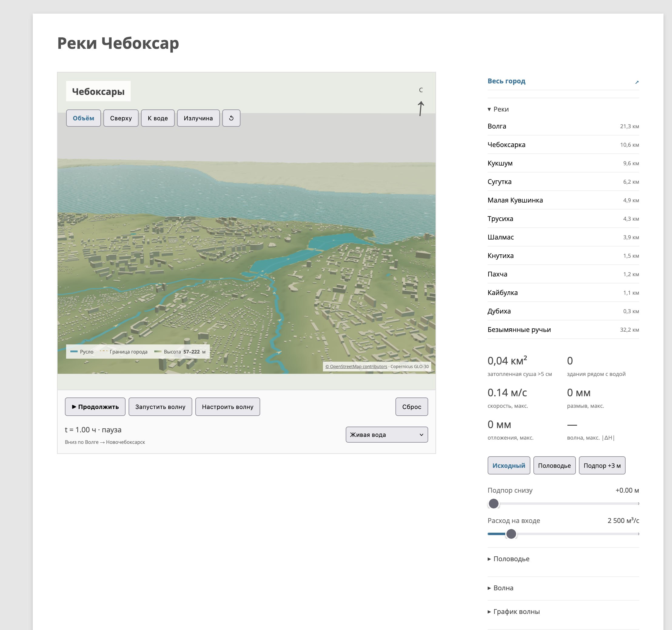This screenshot has width=672, height=630.
Task: Adjust the Подпор снизу slider handle
Action: [493, 504]
